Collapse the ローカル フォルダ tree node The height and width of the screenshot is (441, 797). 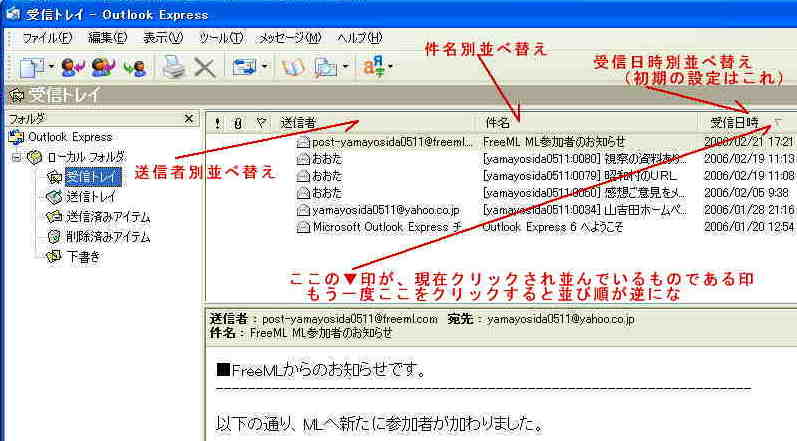click(x=16, y=158)
